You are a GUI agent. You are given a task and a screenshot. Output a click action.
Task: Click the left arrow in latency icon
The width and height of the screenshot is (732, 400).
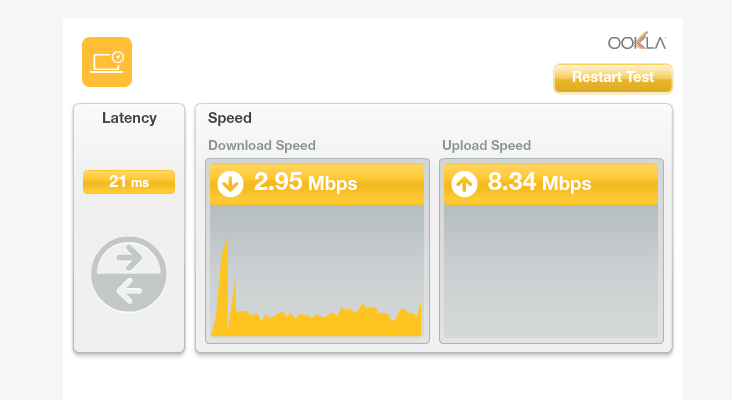pyautogui.click(x=129, y=290)
